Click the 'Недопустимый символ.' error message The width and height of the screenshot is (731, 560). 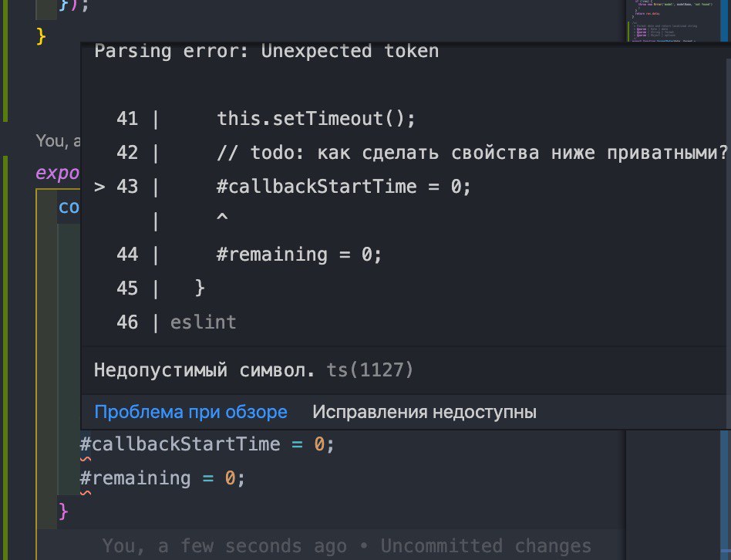point(204,370)
